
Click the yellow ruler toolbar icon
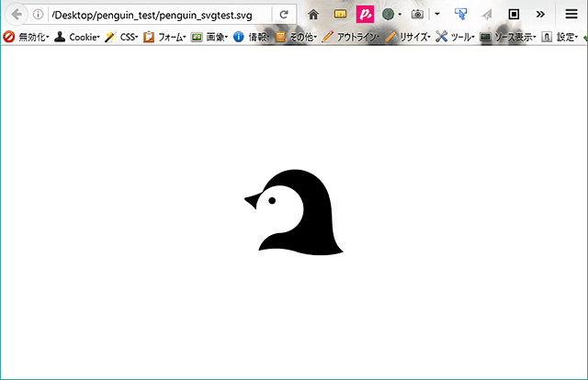[x=340, y=15]
